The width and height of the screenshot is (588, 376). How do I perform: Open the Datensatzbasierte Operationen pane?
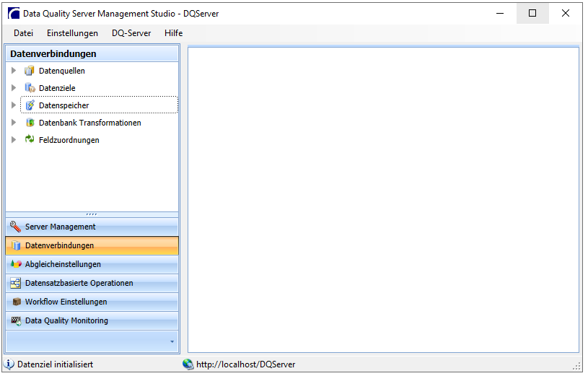coord(92,283)
